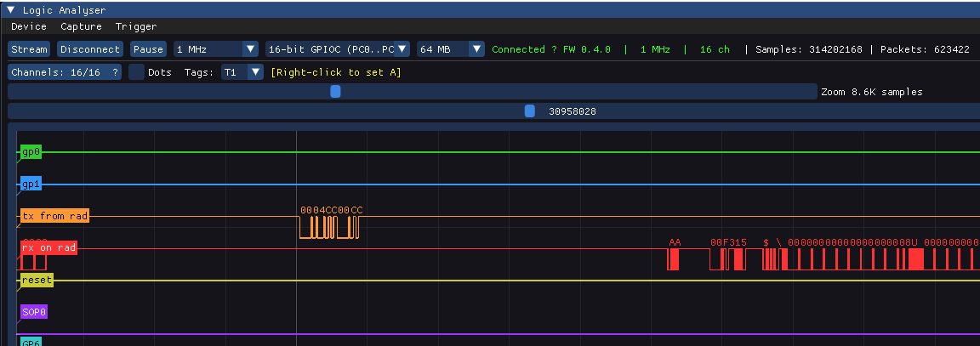Click the Packets: 623422 readout

(x=925, y=49)
